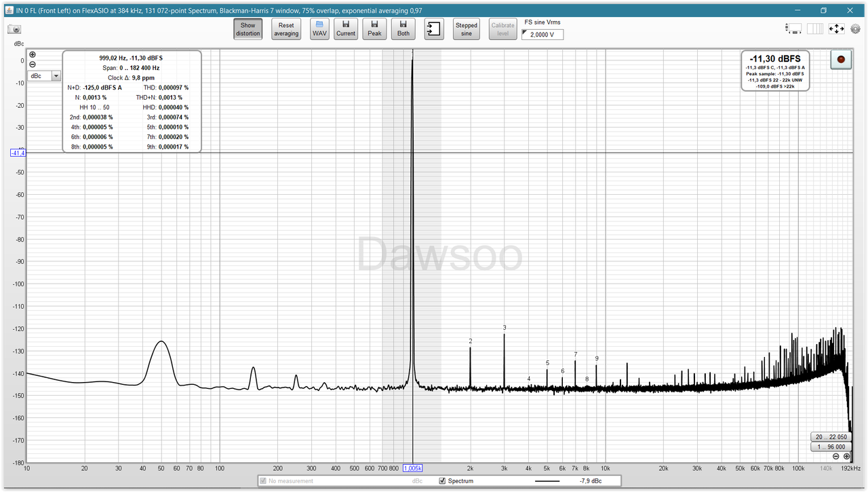Zoom in the vertical dBc axis
The width and height of the screenshot is (868, 492).
33,54
